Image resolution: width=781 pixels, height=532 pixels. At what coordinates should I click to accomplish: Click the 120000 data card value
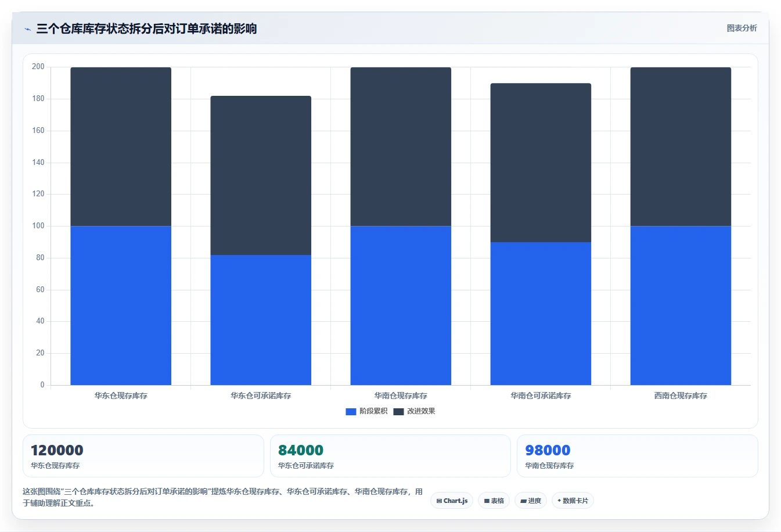(57, 450)
